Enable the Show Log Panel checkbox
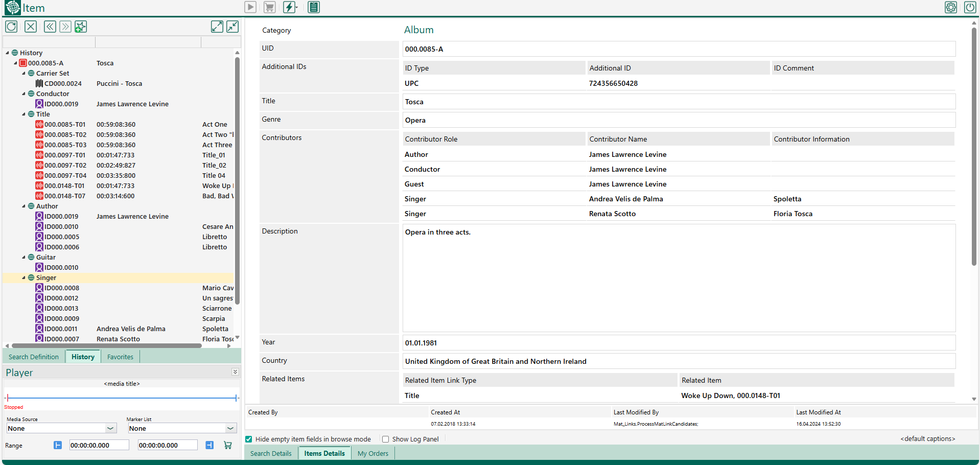980x465 pixels. pos(386,439)
